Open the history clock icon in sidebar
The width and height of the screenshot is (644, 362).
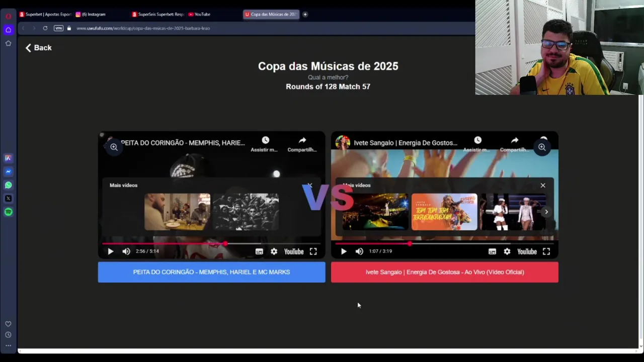(8, 335)
